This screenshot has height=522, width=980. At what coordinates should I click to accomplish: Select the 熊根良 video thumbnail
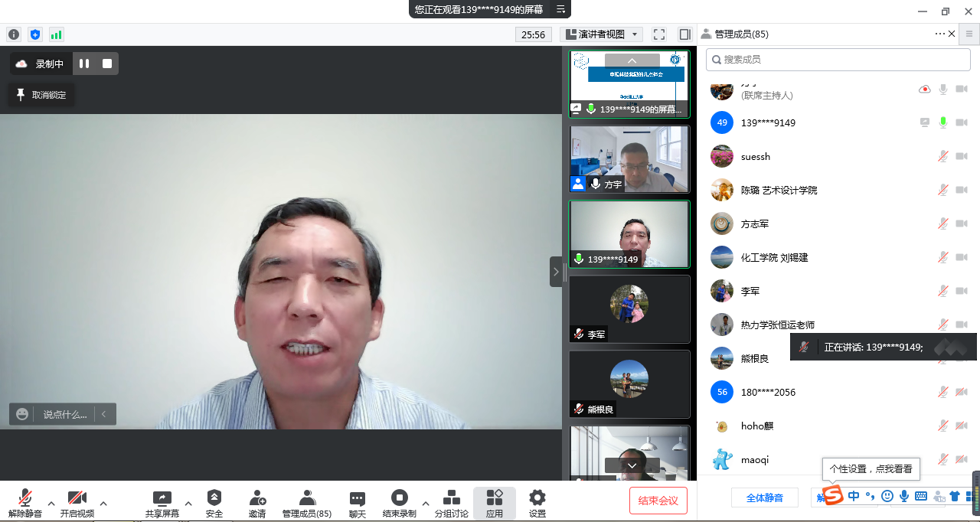point(629,383)
